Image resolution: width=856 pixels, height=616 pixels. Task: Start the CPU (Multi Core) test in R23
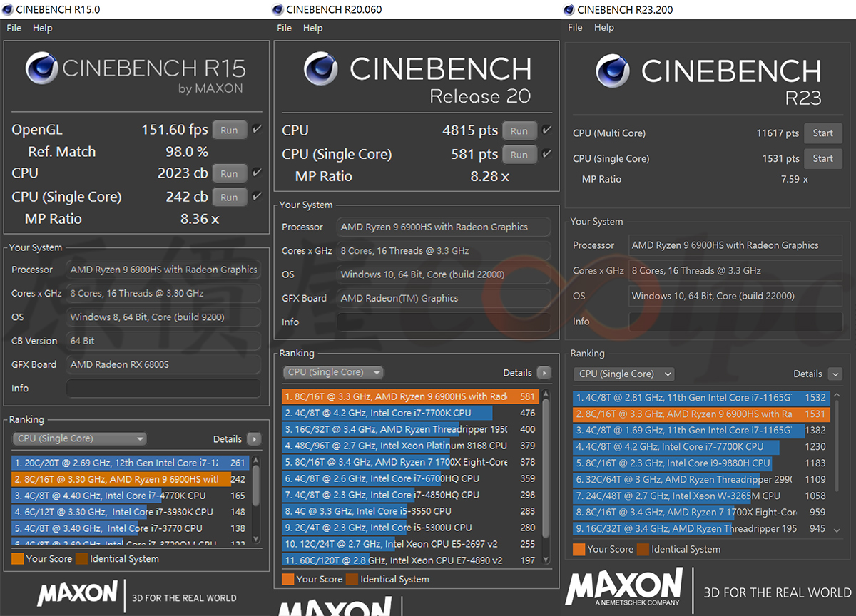click(x=822, y=133)
